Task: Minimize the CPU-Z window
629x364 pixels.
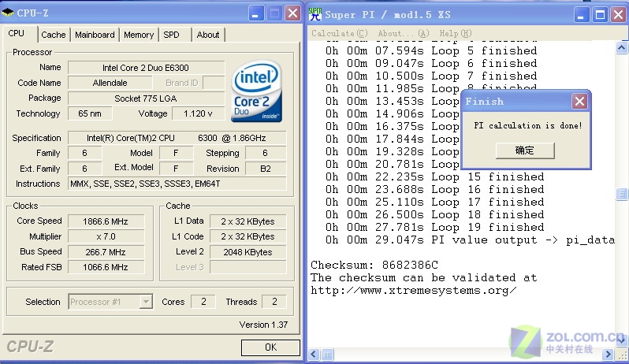Action: [255, 14]
